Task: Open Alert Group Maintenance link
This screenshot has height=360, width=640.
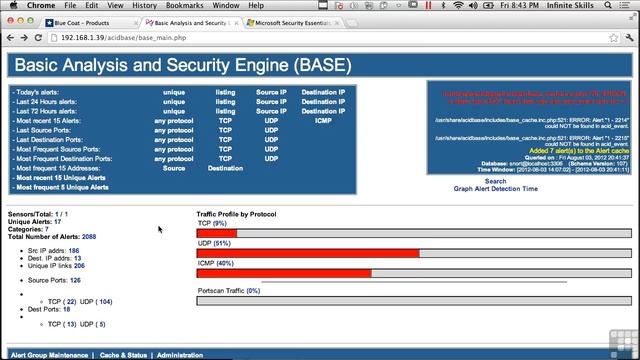Action: point(49,355)
